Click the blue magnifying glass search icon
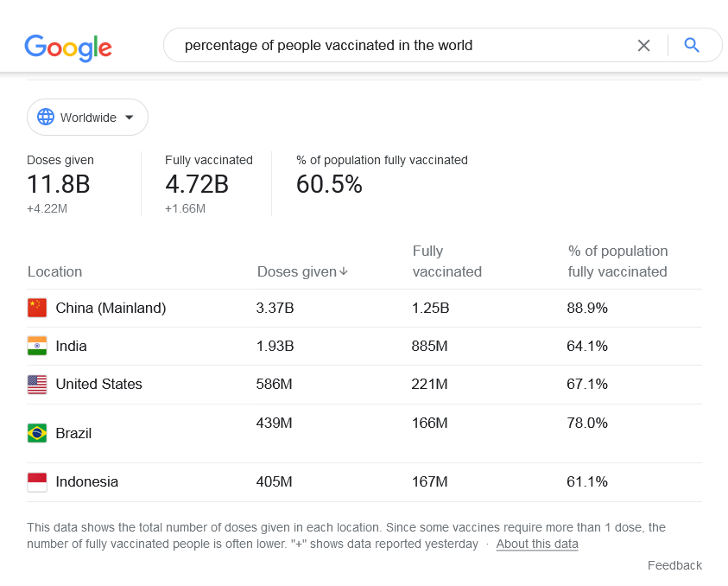This screenshot has width=728, height=586. click(x=692, y=45)
